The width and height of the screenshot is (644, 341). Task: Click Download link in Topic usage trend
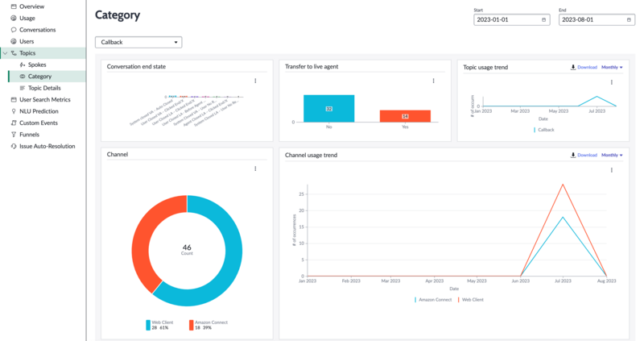coord(587,67)
